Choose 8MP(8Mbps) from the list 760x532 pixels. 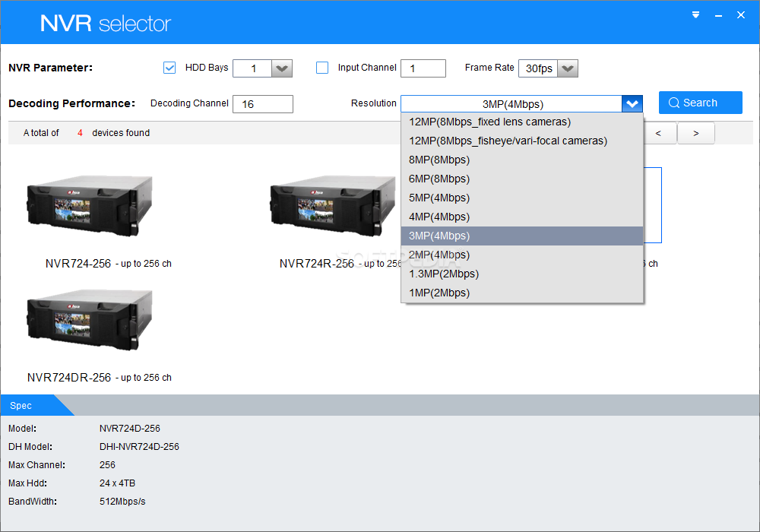pos(522,160)
